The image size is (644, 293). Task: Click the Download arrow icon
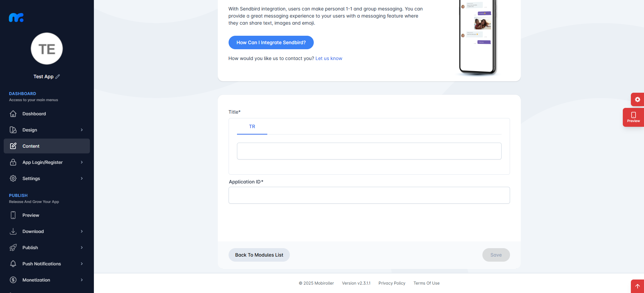tap(13, 231)
